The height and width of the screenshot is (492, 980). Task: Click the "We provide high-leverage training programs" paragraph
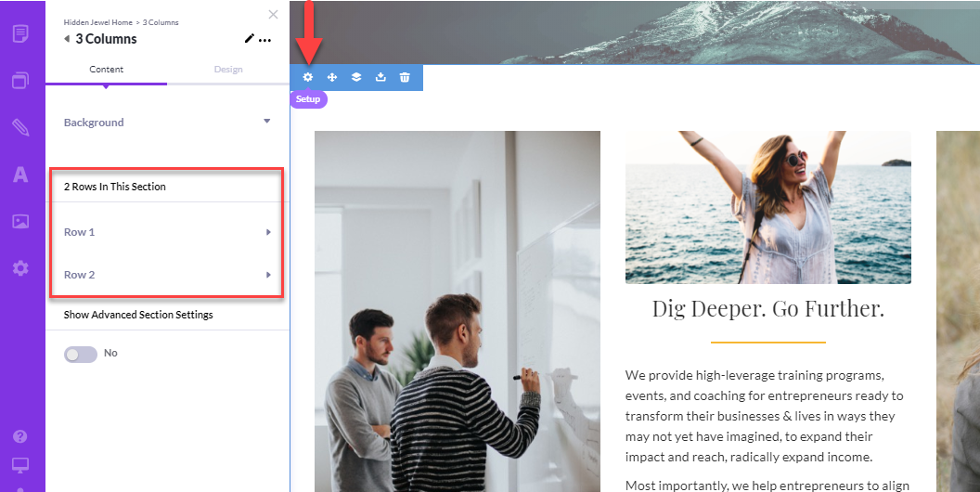click(766, 417)
